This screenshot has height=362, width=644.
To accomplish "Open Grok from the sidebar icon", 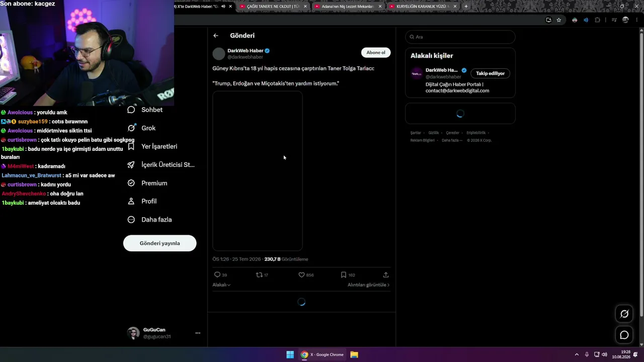I will pyautogui.click(x=131, y=128).
